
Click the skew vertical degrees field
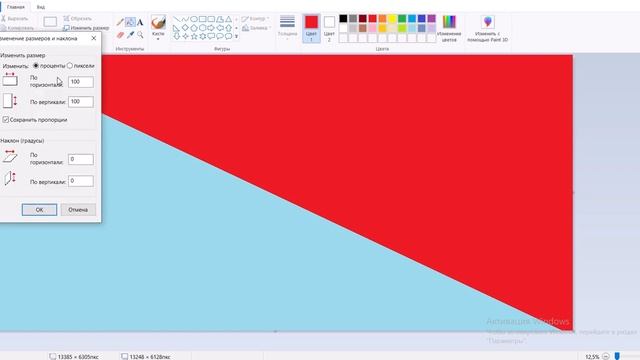tap(81, 181)
